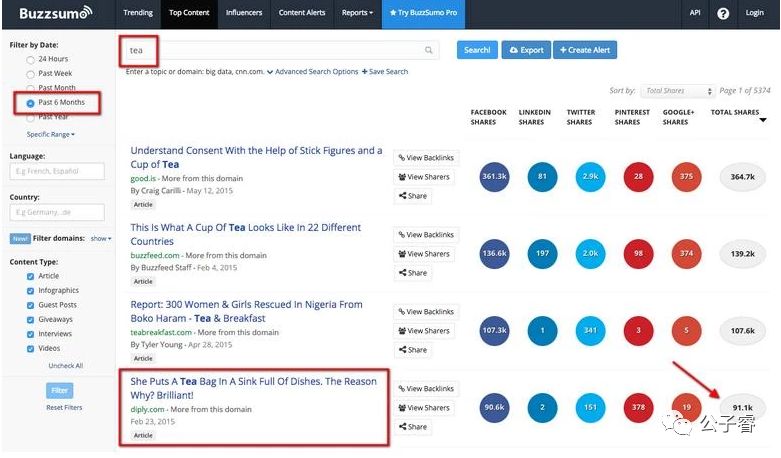Show the Filter domains options

point(101,238)
